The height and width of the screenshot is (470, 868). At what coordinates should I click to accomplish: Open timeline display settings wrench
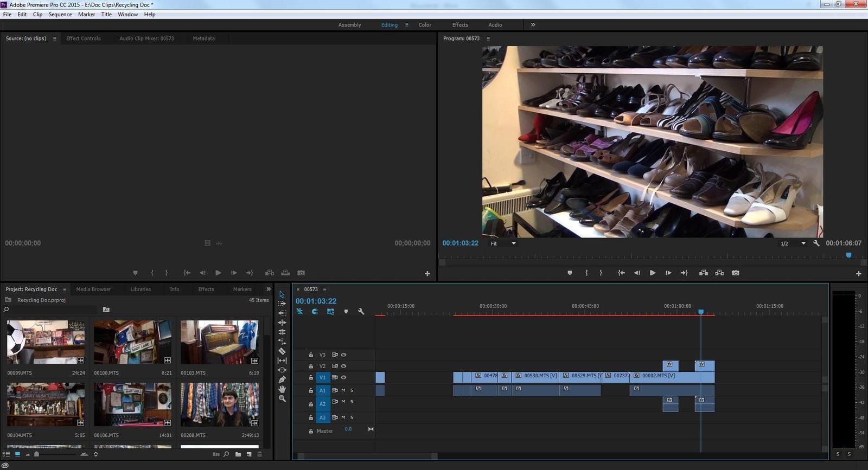click(x=361, y=312)
